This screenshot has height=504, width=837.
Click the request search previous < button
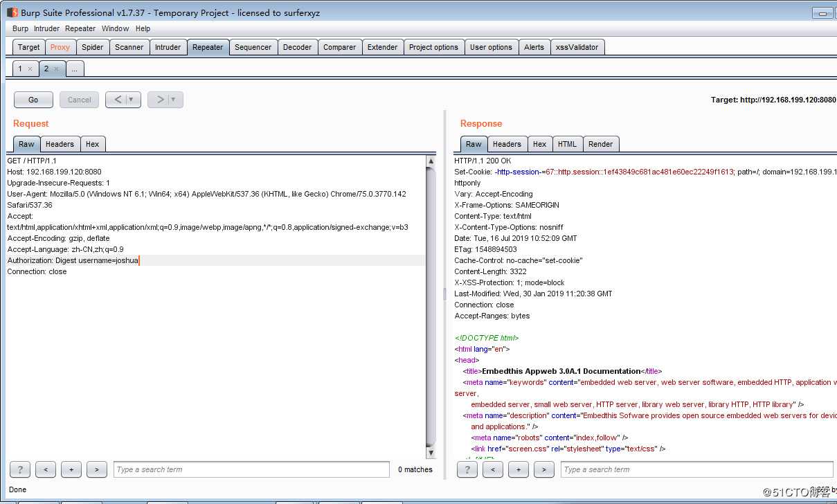coord(46,469)
